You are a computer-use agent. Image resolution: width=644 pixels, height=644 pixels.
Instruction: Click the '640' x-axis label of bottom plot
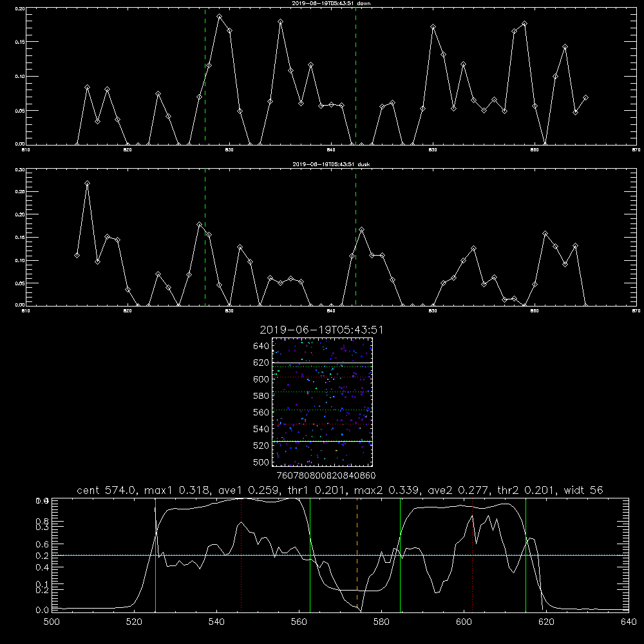629,622
